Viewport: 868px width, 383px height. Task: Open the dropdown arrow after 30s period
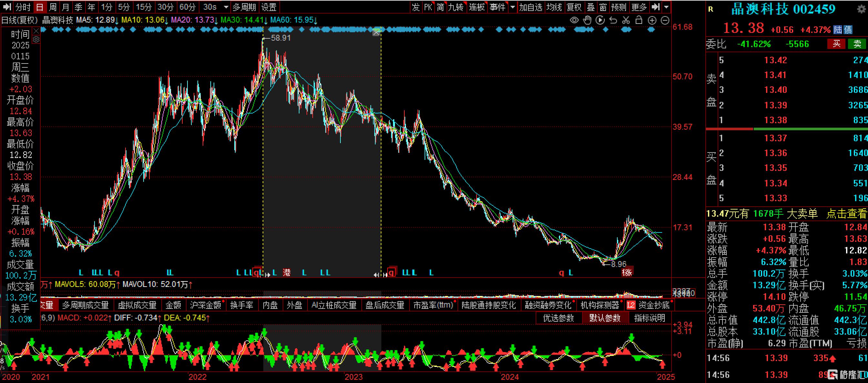click(226, 7)
